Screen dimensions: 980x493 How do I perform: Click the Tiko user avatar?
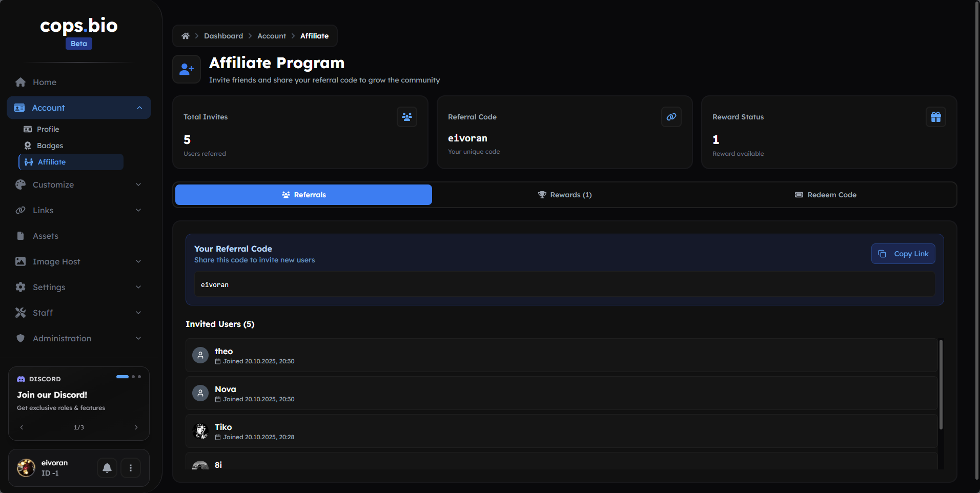(x=200, y=431)
